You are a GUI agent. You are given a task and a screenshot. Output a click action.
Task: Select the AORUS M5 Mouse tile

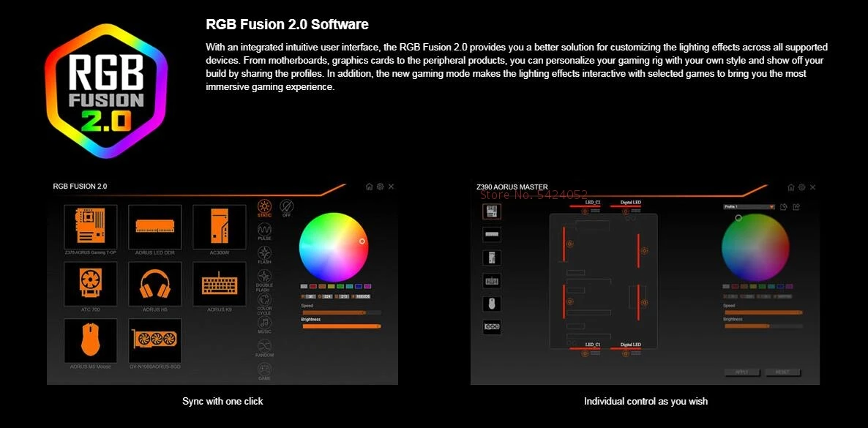(x=90, y=340)
